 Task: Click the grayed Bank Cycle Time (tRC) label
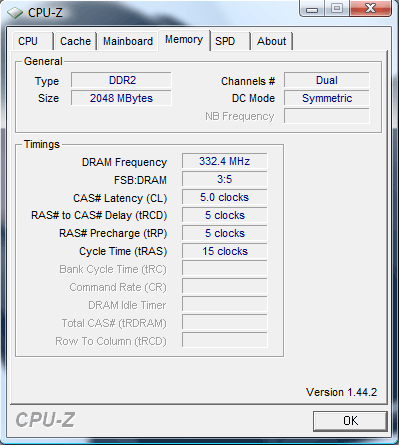[x=113, y=269]
